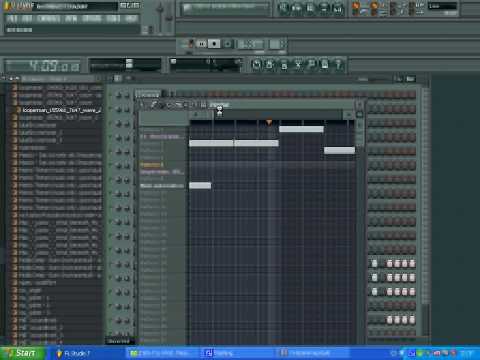Select the highest note block in the piano roll
The image size is (480, 360).
pyautogui.click(x=301, y=129)
